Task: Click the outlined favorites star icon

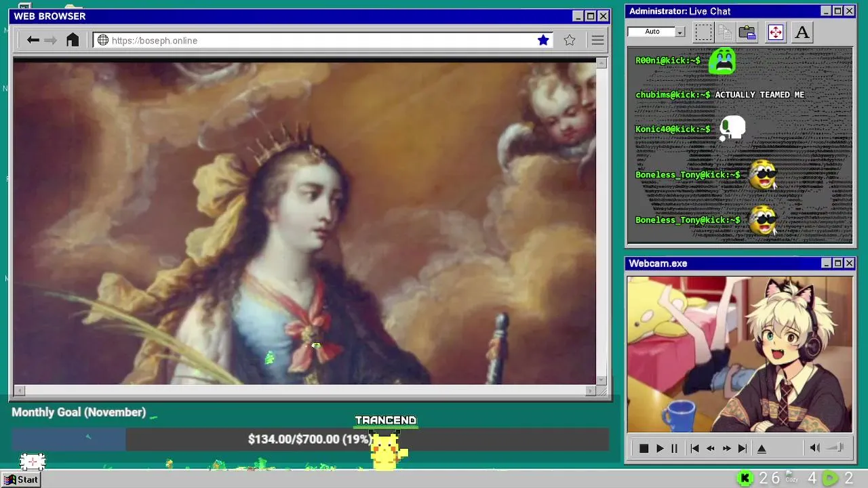Action: [570, 40]
